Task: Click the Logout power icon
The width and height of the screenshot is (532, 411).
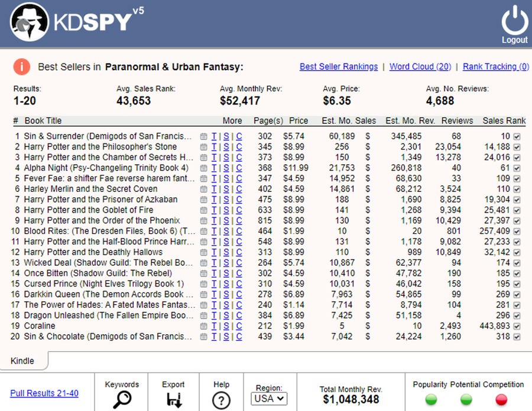Action: point(514,20)
